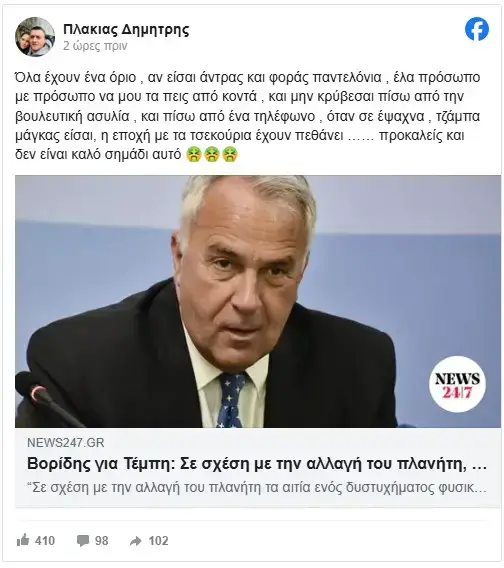Click the '2 ώρες πριν' timestamp
The height and width of the screenshot is (568, 504).
(95, 46)
